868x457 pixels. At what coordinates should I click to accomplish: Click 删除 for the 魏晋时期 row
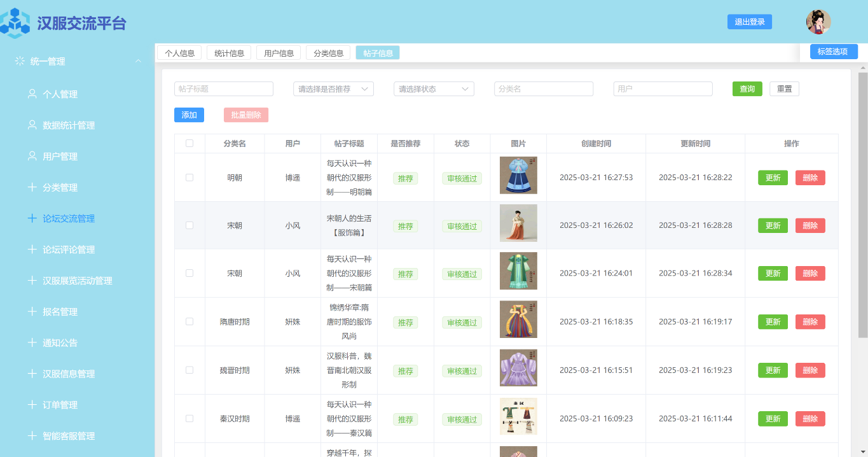[810, 370]
